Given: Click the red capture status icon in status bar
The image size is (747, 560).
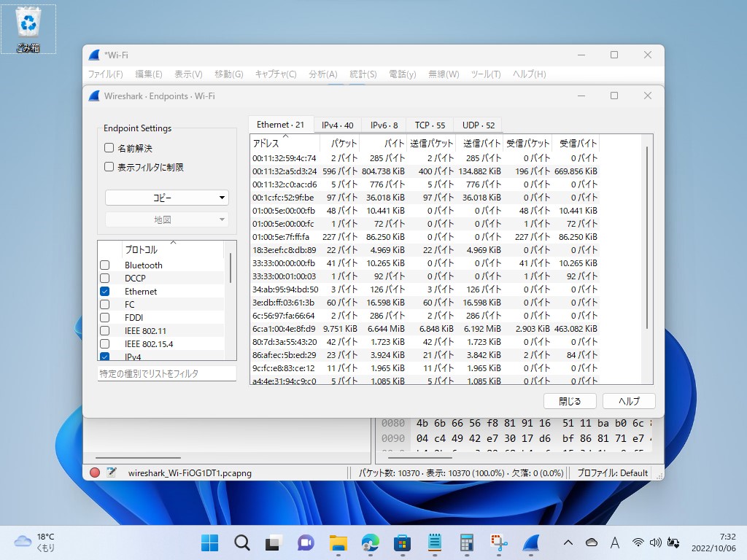Looking at the screenshot, I should tap(95, 472).
